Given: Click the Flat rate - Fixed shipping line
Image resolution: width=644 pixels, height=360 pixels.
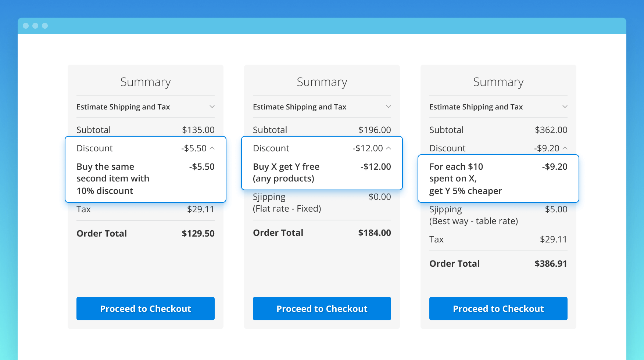Looking at the screenshot, I should pos(287,209).
